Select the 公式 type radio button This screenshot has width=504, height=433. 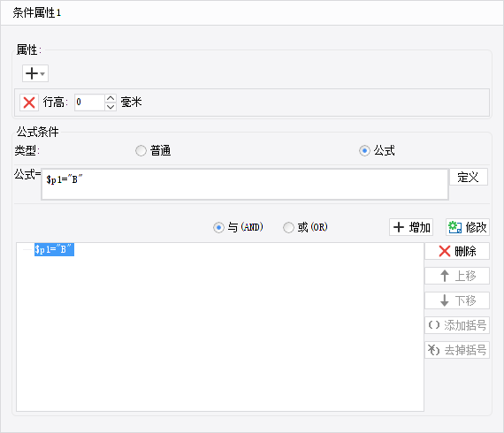pyautogui.click(x=364, y=150)
